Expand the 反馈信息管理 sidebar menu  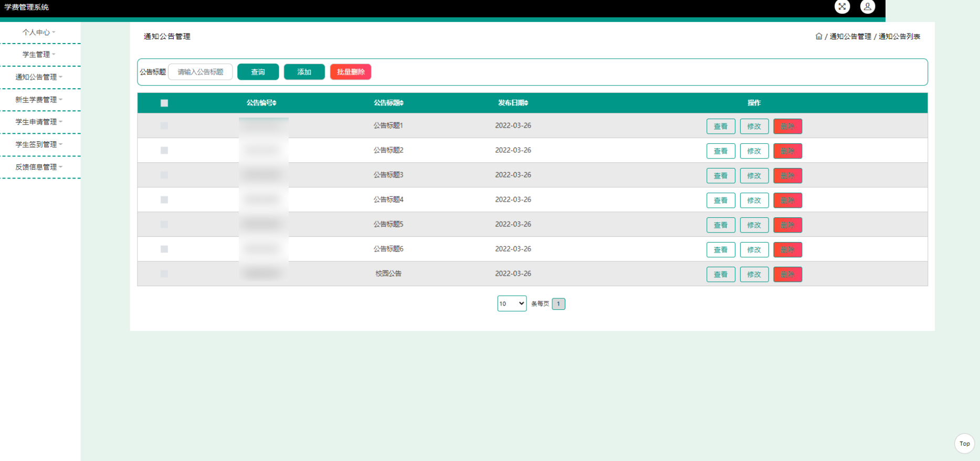[x=40, y=167]
